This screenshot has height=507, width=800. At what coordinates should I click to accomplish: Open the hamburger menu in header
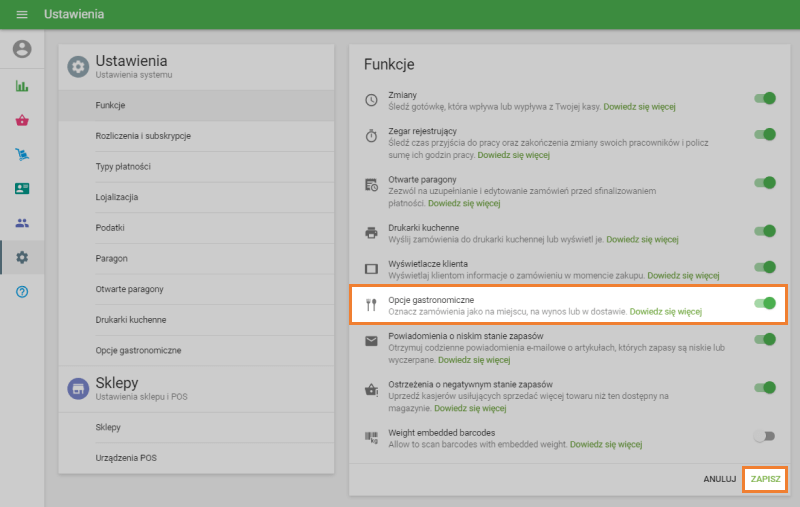[x=22, y=15]
